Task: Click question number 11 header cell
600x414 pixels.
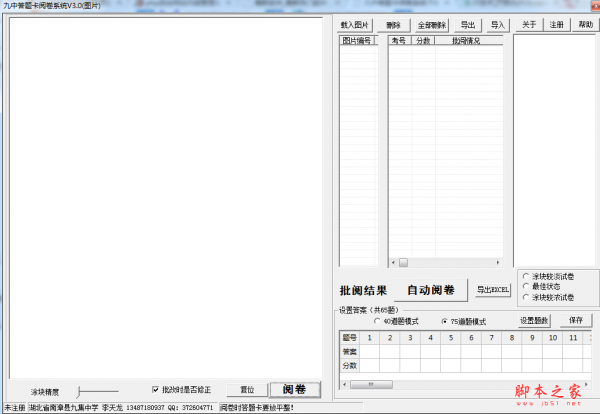Action: pyautogui.click(x=573, y=338)
